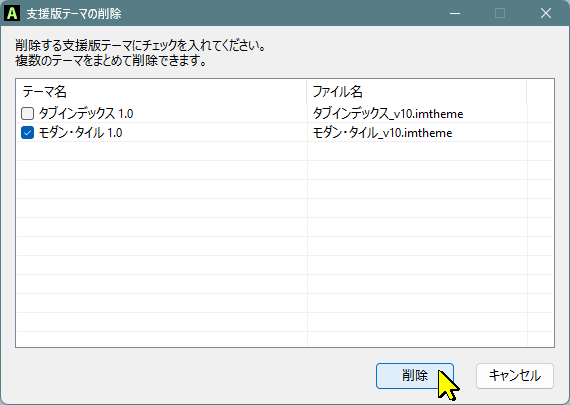Viewport: 570px width, 405px height.
Task: Select the タブインデックス 1.0 theme name
Action: [86, 114]
